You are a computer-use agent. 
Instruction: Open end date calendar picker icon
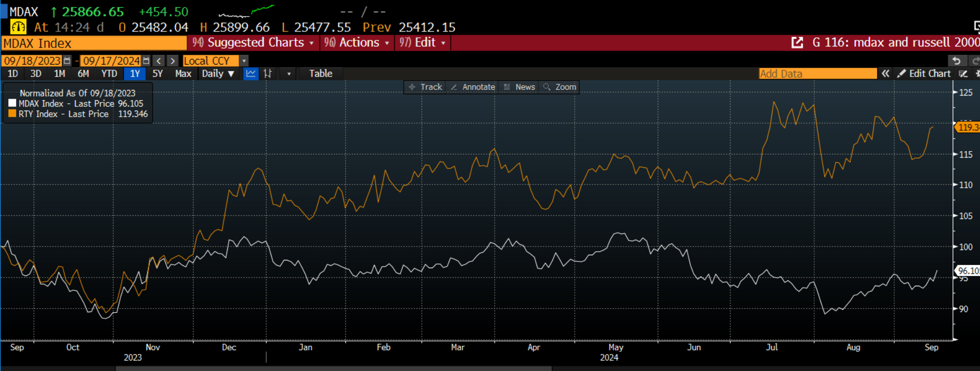pyautogui.click(x=146, y=61)
